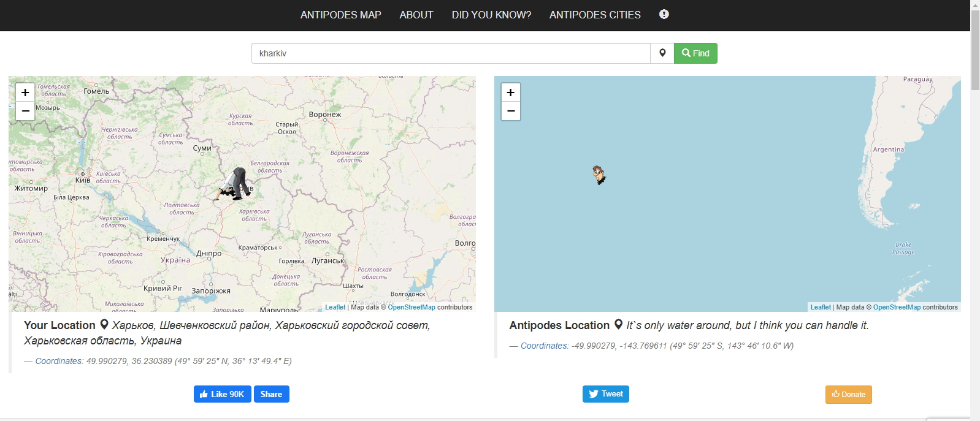Click the Facebook Like 90K button
The image size is (980, 421).
(x=222, y=394)
